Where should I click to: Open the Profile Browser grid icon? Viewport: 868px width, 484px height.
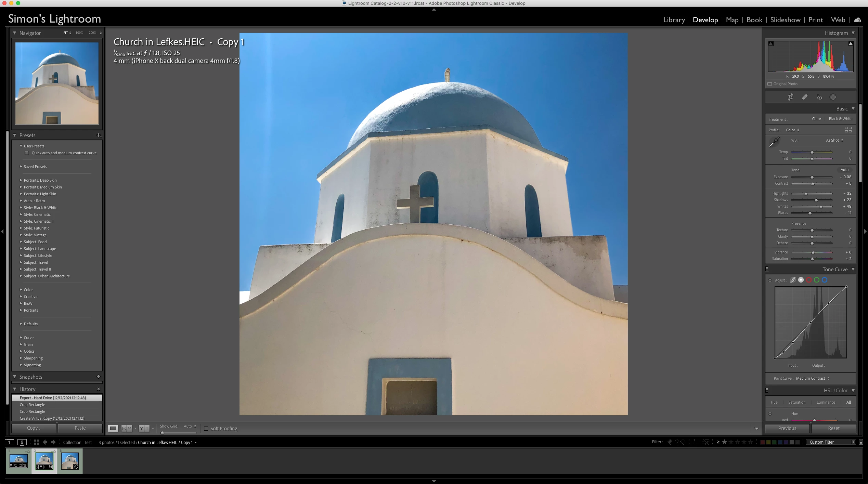click(x=848, y=130)
